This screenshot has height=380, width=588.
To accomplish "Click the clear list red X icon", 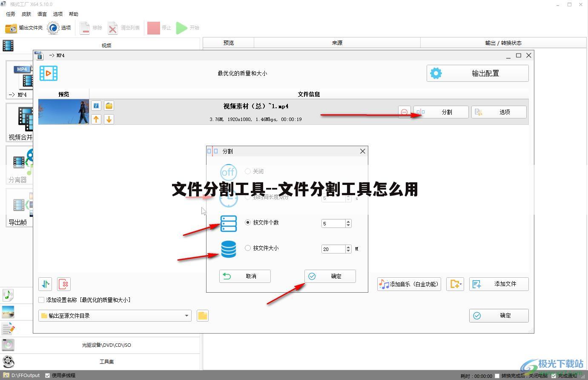I will pos(64,284).
